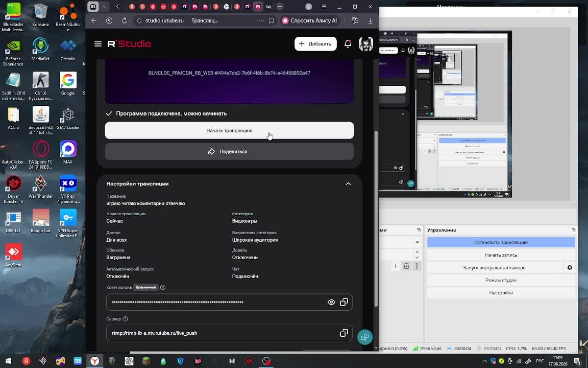Copy the server URL
The height and width of the screenshot is (368, 588).
(x=344, y=333)
